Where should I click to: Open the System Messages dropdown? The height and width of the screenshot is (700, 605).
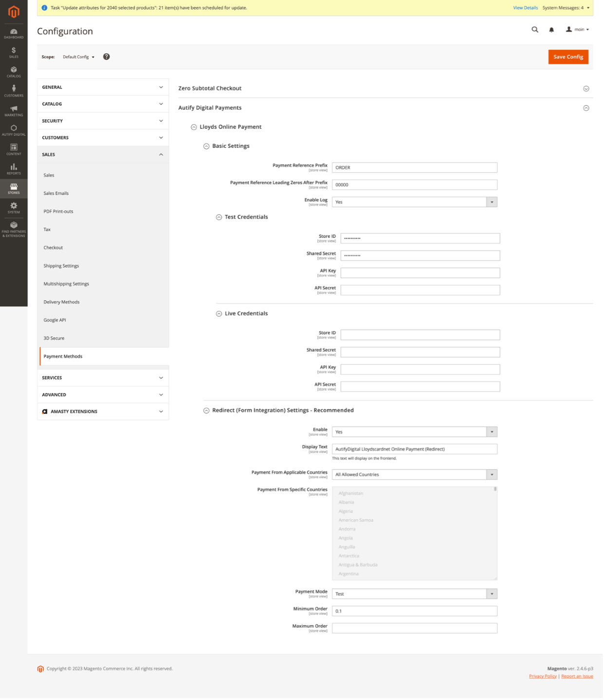(x=566, y=8)
